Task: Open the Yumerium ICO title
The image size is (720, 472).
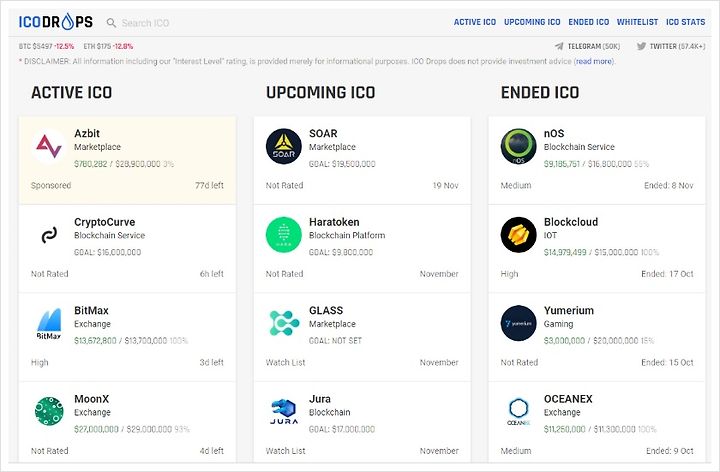Action: pyautogui.click(x=568, y=311)
